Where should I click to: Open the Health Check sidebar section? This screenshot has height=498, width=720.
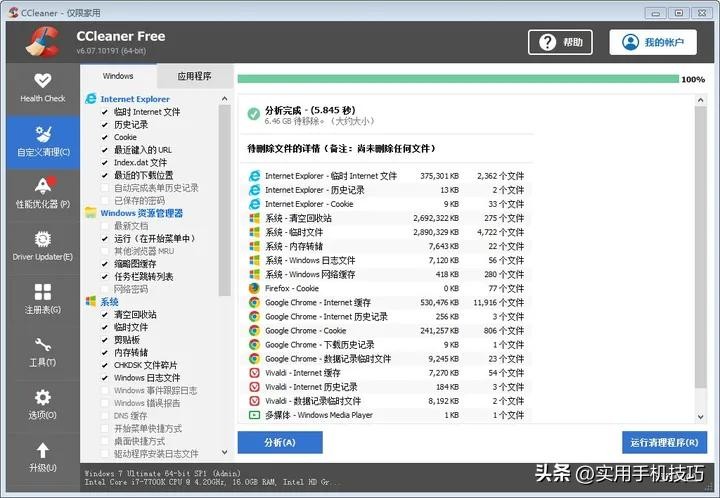pos(42,87)
